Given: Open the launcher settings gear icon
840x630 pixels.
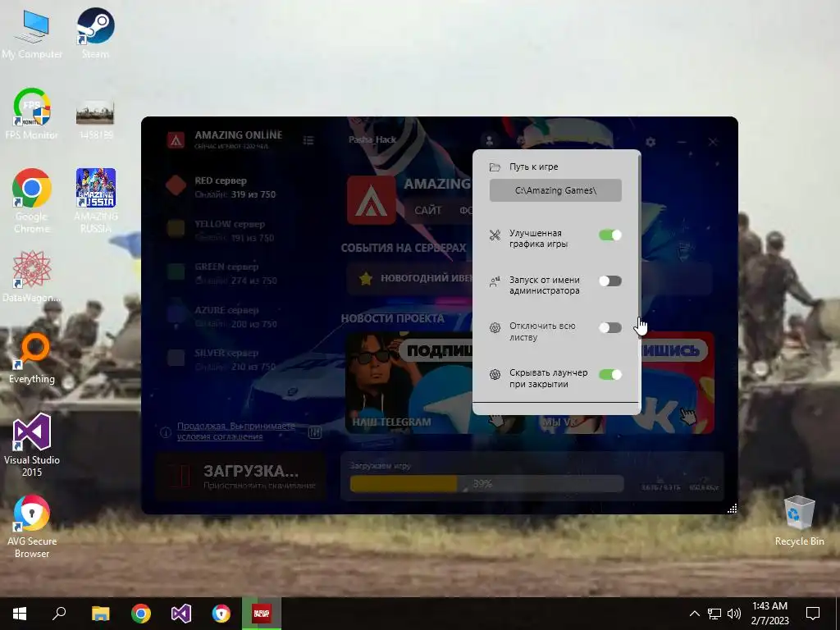Looking at the screenshot, I should point(651,142).
